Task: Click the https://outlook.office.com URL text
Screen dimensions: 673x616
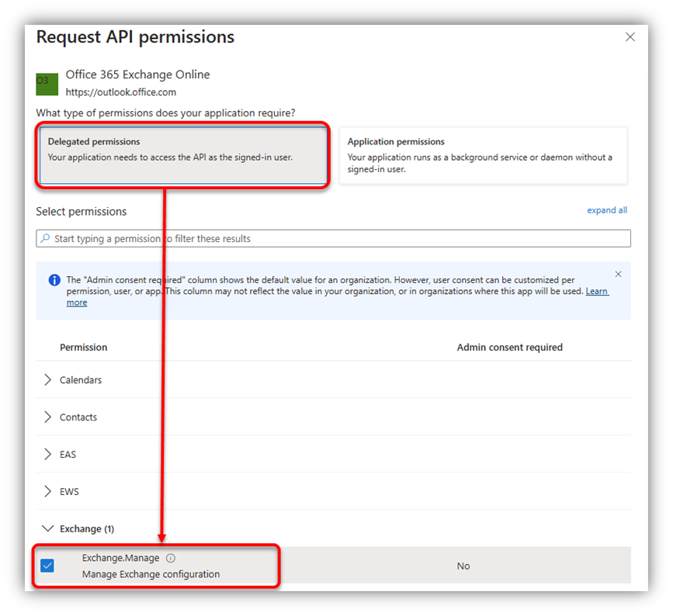Action: coord(120,92)
